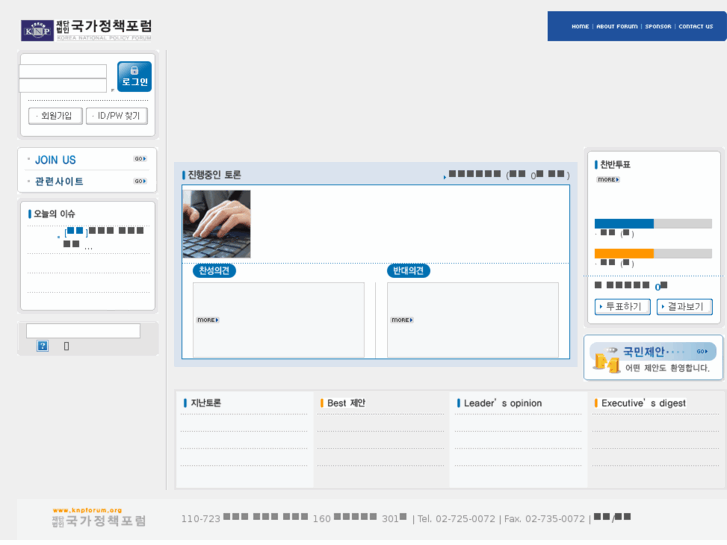The width and height of the screenshot is (727, 545).
Task: Click the GO icon beside JOIN US
Action: click(140, 159)
